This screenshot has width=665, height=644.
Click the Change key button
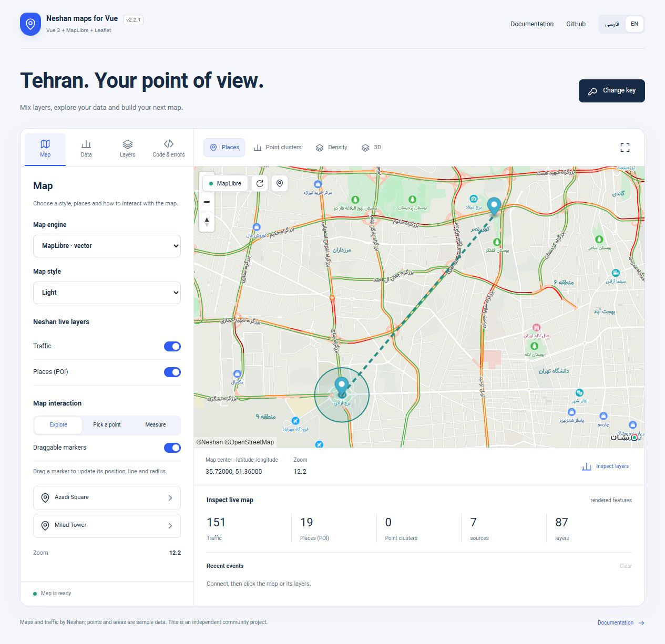[612, 91]
